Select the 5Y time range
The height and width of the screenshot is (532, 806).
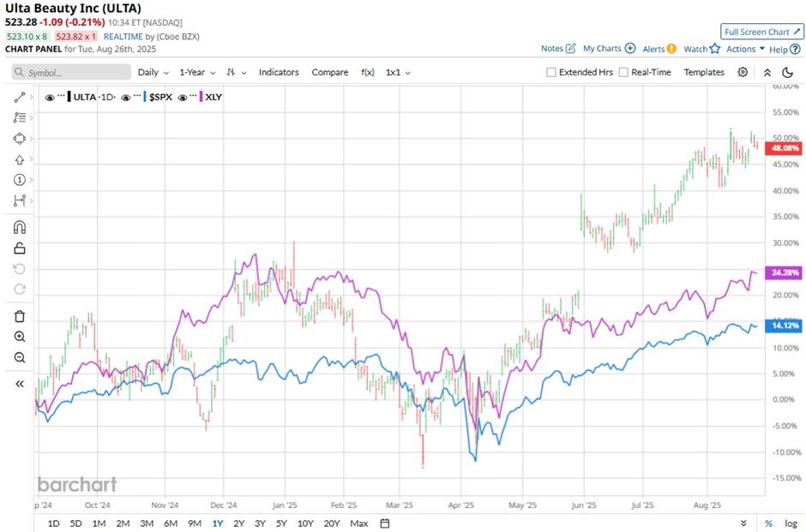pos(281,523)
